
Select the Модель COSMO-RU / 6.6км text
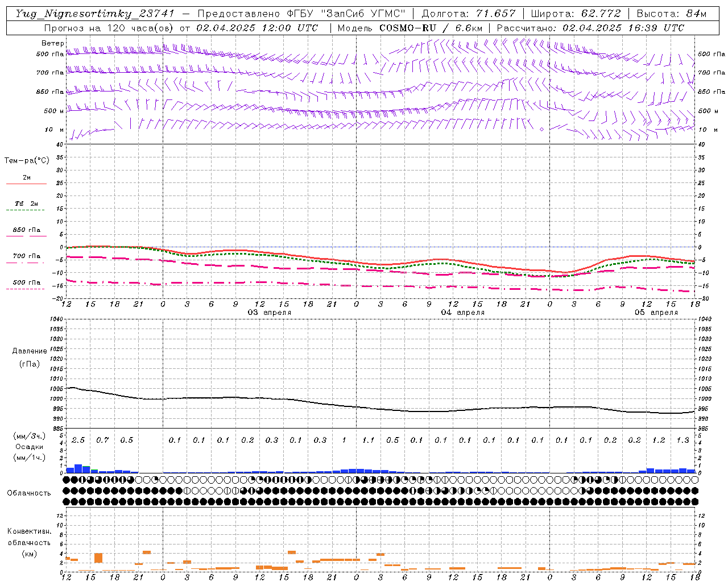[x=410, y=28]
